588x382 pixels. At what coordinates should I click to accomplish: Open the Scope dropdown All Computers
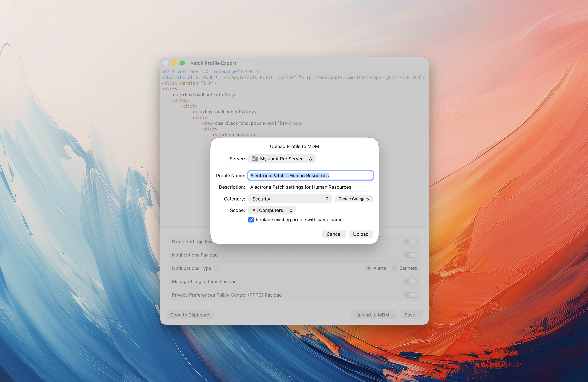tap(272, 210)
